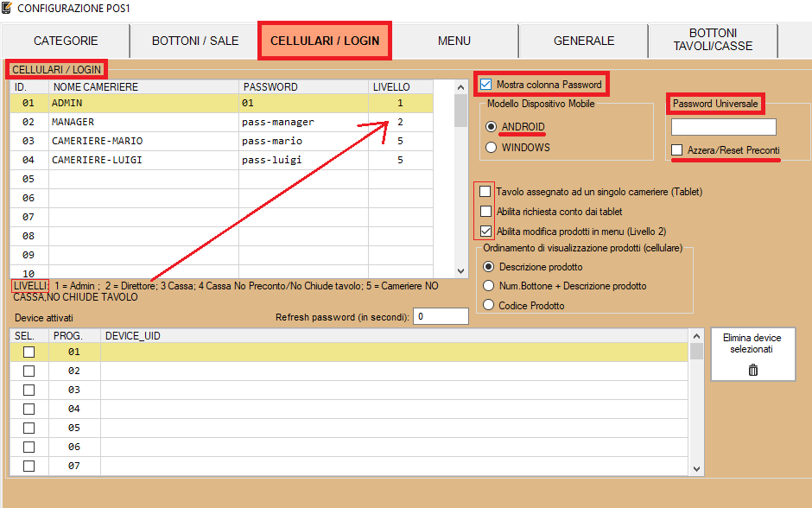Switch to BOTTONI TAVOLI/CASSE tab

coord(713,40)
